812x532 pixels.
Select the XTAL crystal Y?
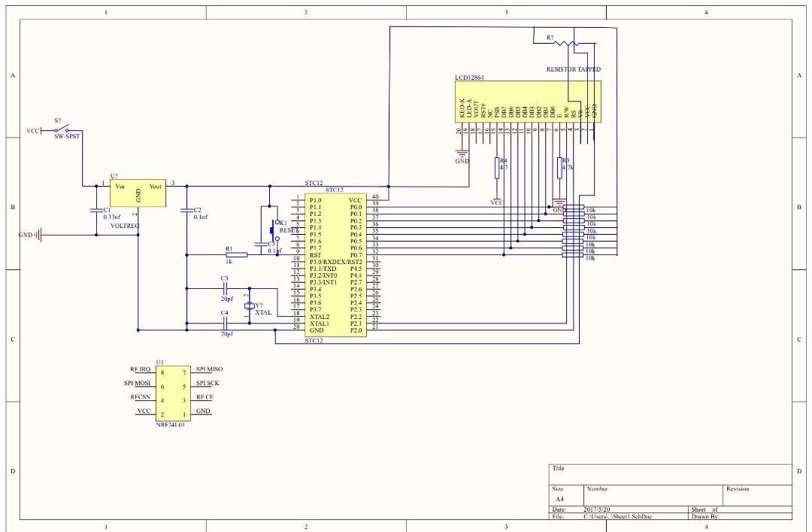[x=250, y=306]
